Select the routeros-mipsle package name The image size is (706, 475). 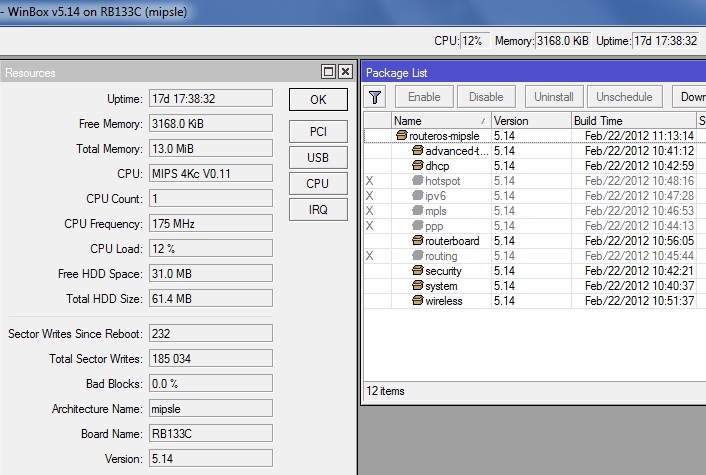click(444, 136)
